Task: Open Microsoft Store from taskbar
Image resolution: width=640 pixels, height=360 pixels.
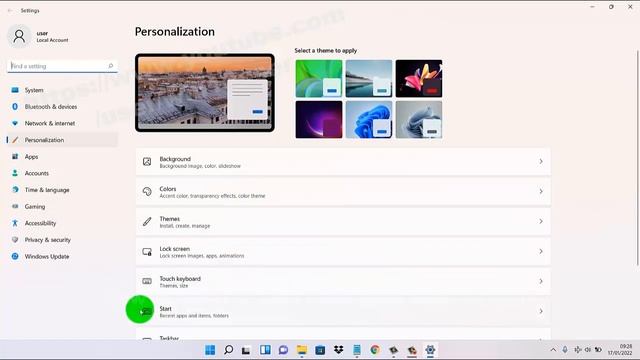Action: click(x=320, y=350)
